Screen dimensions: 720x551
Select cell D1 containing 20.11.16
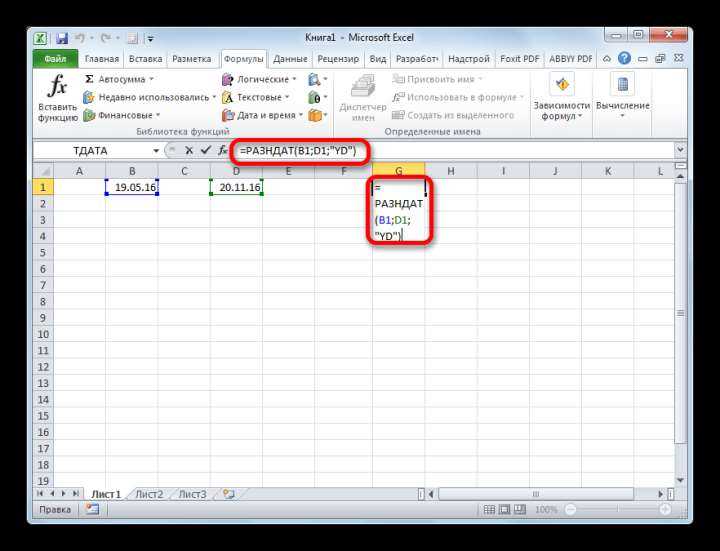236,187
